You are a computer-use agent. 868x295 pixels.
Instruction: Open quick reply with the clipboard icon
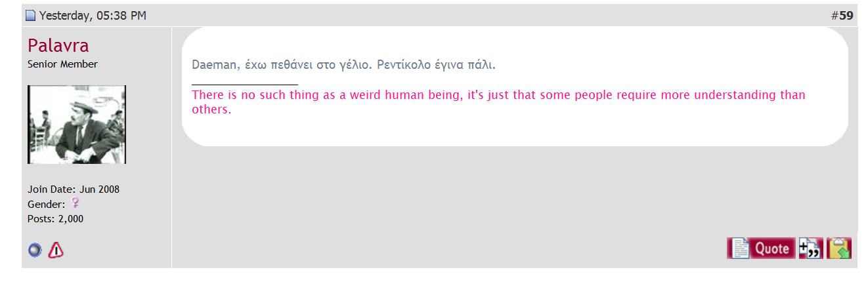[x=839, y=248]
